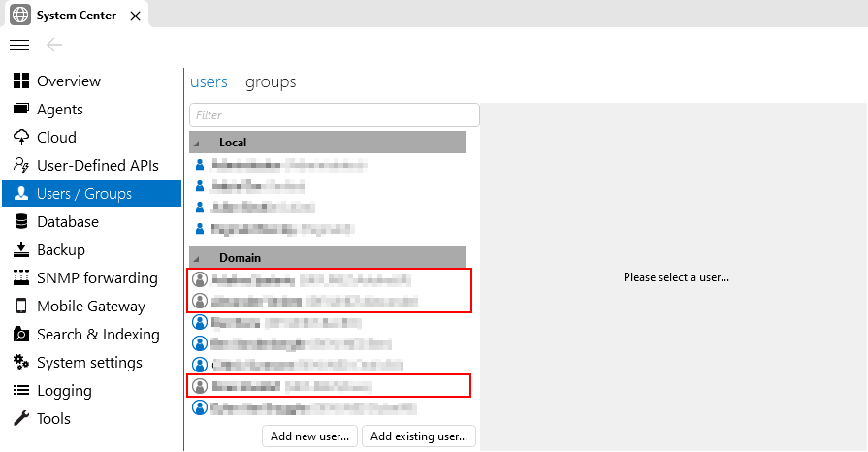The width and height of the screenshot is (868, 452).
Task: Open User-Defined APIs in the sidebar
Action: tap(98, 166)
